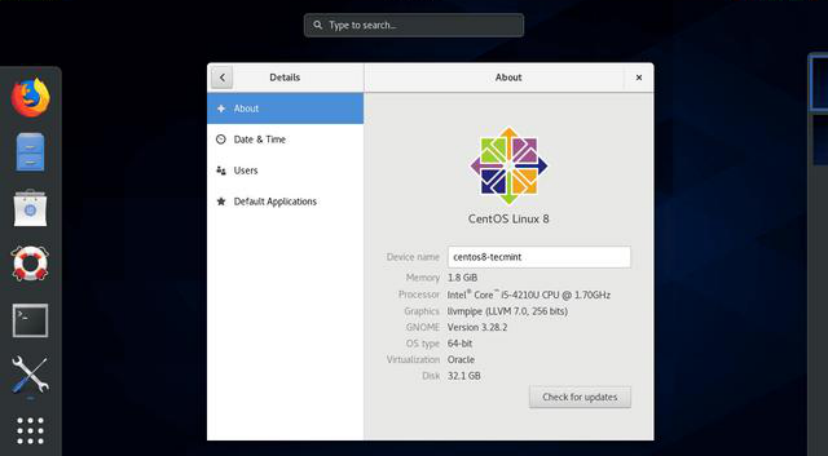The image size is (828, 456).
Task: Open the Help lifebuoy icon
Action: [30, 263]
